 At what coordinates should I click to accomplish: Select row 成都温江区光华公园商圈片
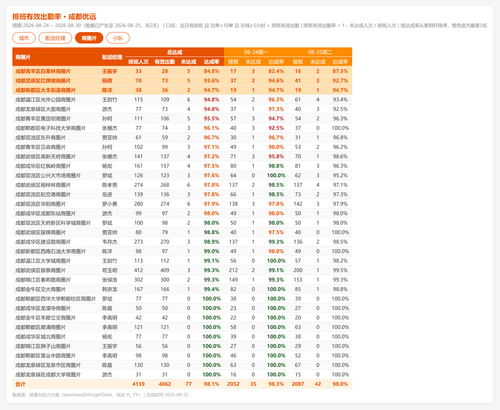click(182, 100)
